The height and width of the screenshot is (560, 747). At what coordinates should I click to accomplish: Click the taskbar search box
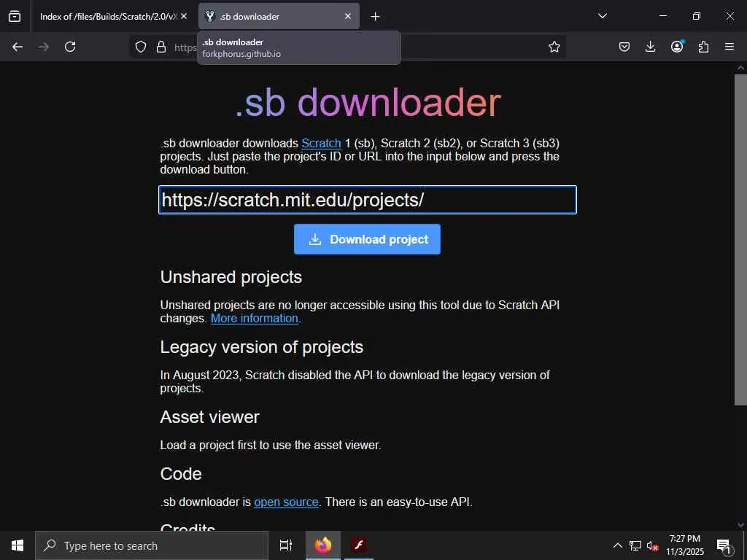(152, 545)
